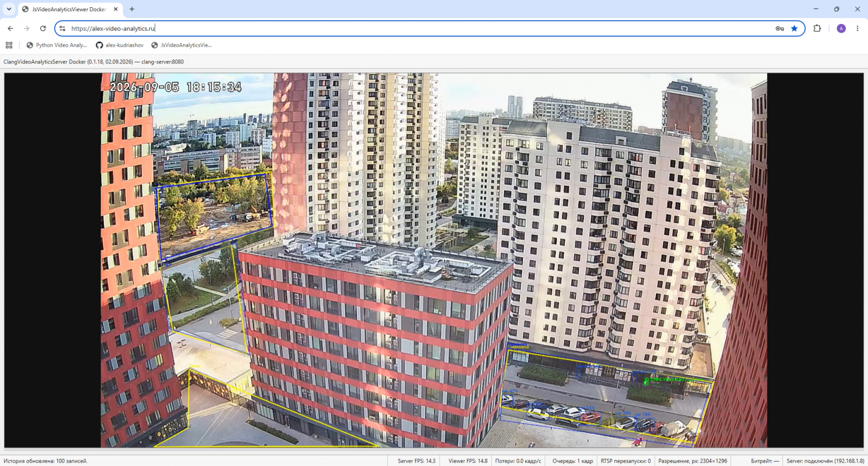This screenshot has width=868, height=466.
Task: Open the Chrome three-dot menu
Action: click(857, 28)
